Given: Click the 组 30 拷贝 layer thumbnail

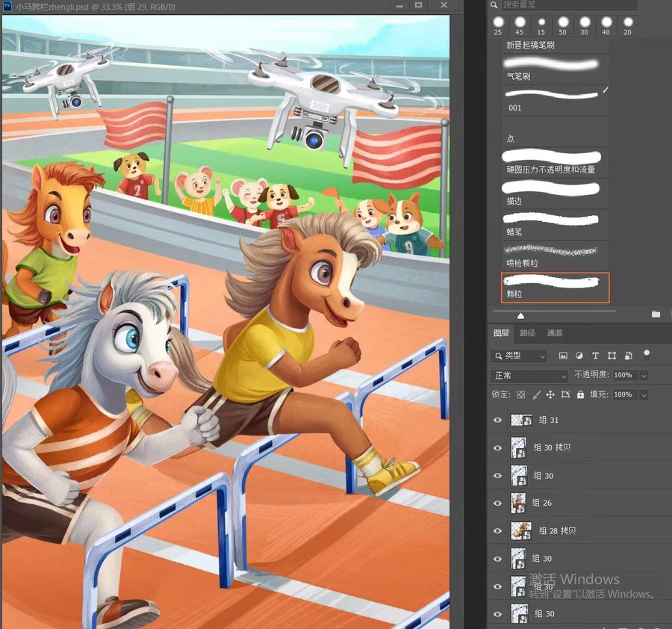Looking at the screenshot, I should point(519,447).
